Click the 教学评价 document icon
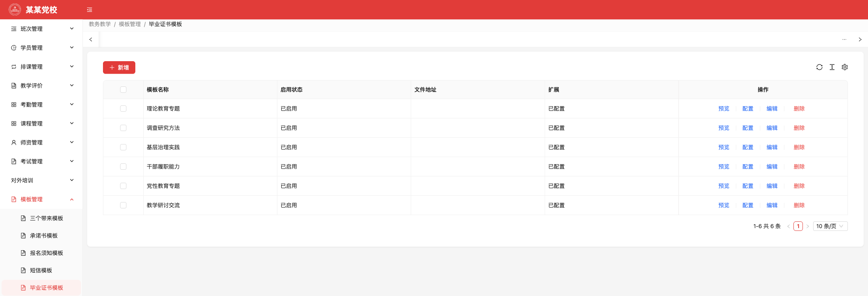This screenshot has height=296, width=868. coord(14,86)
